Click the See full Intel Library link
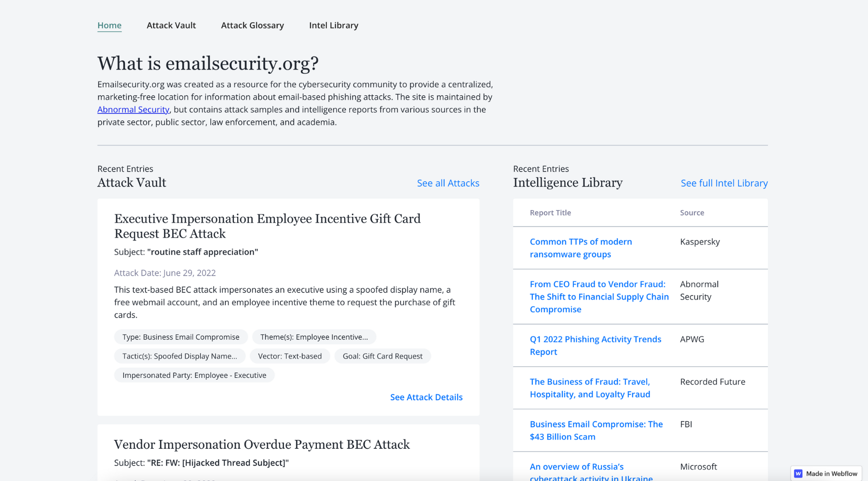The height and width of the screenshot is (481, 868). tap(724, 183)
